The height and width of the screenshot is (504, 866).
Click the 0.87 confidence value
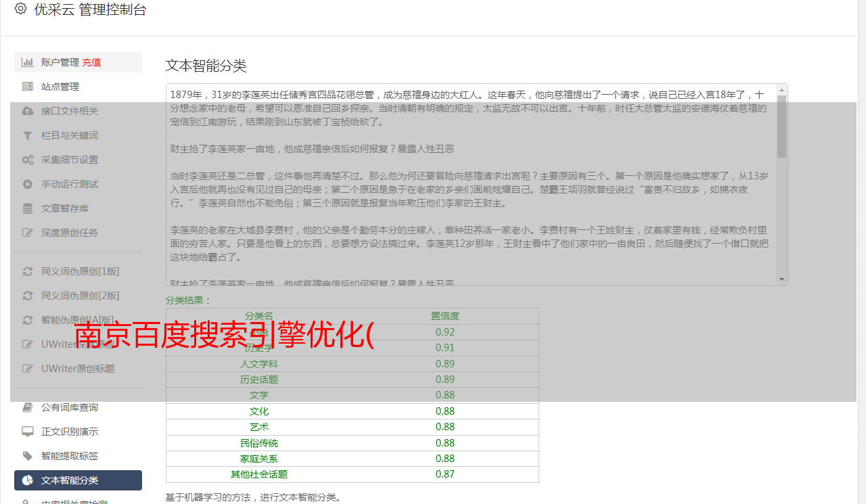(445, 474)
